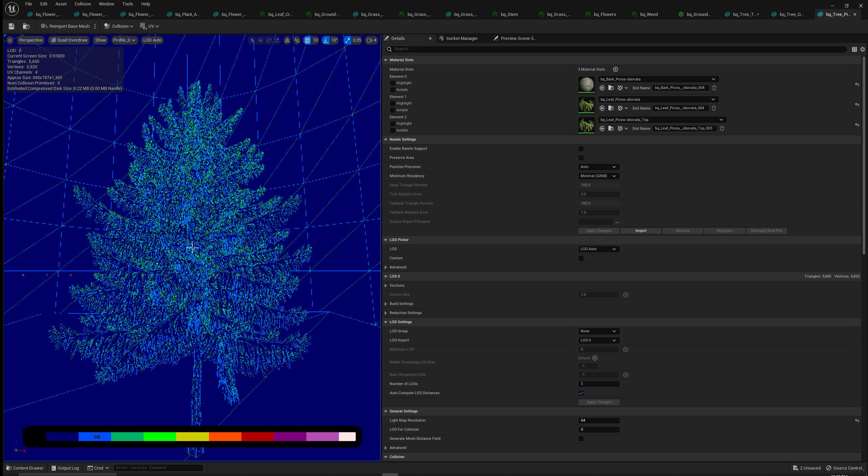Open Position Precision dropdown
868x476 pixels.
click(599, 167)
